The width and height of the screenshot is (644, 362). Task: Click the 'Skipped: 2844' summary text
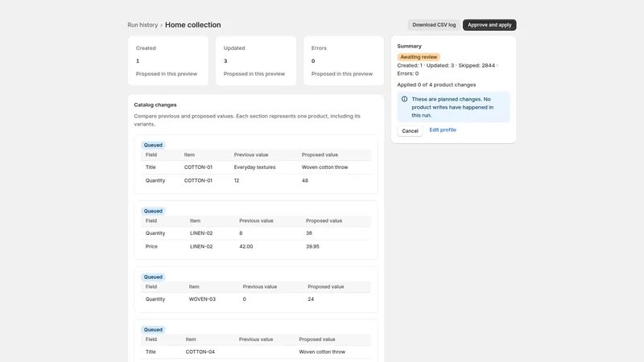pyautogui.click(x=477, y=65)
